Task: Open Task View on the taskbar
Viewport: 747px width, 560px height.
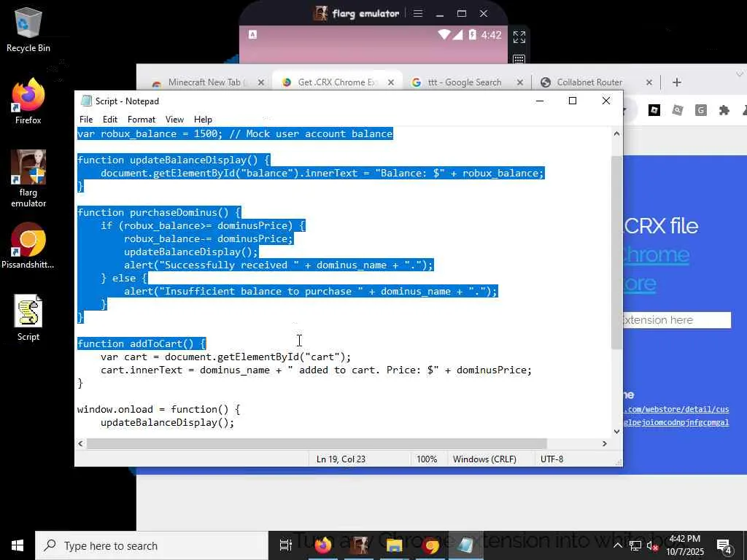Action: (x=285, y=545)
